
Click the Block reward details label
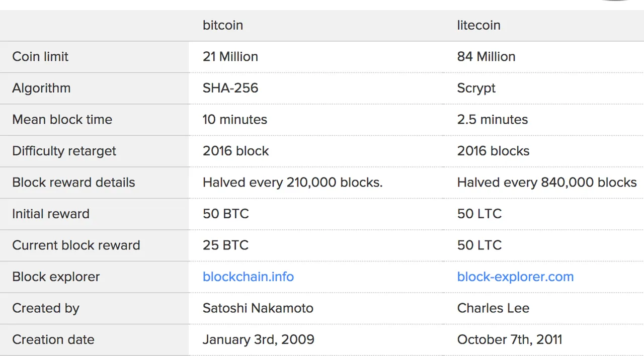(x=73, y=182)
